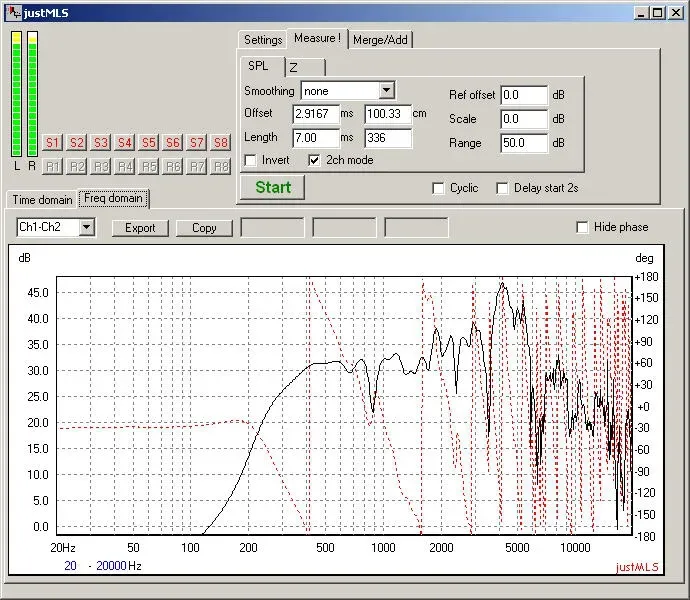This screenshot has height=600, width=690.
Task: Click the L channel level meter
Action: (17, 94)
